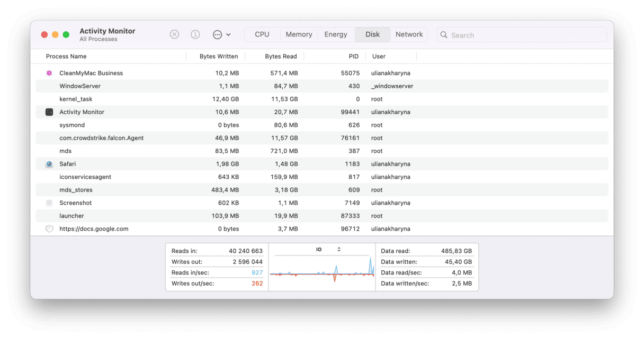Minimize the Activity Monitor window
The height and width of the screenshot is (339, 644).
(55, 34)
